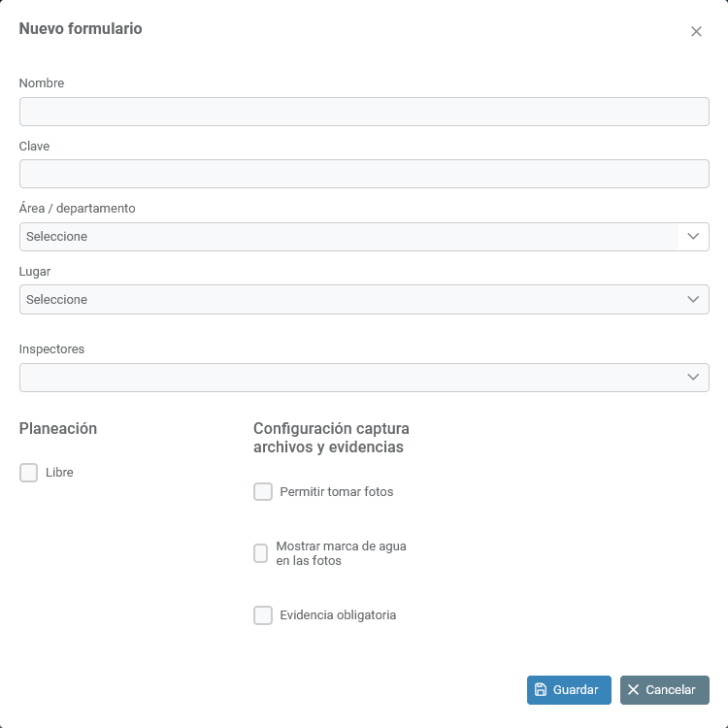Viewport: 728px width, 728px height.
Task: Click into the Clave input box
Action: pyautogui.click(x=364, y=174)
